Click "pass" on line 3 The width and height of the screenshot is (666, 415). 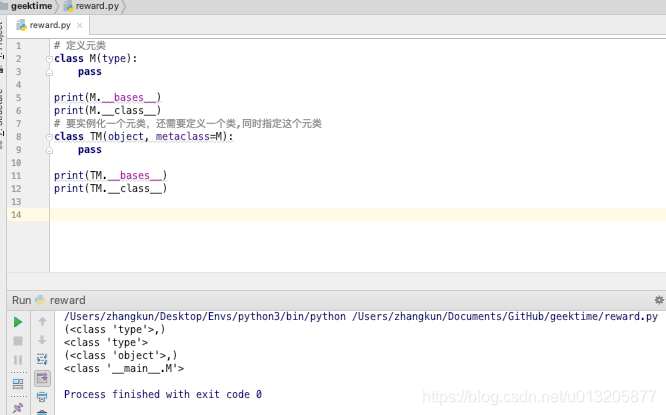(90, 72)
